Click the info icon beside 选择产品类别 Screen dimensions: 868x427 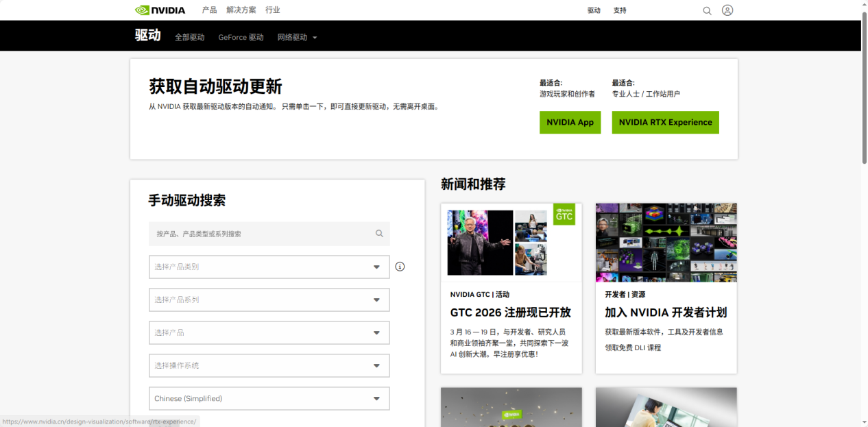(x=400, y=266)
